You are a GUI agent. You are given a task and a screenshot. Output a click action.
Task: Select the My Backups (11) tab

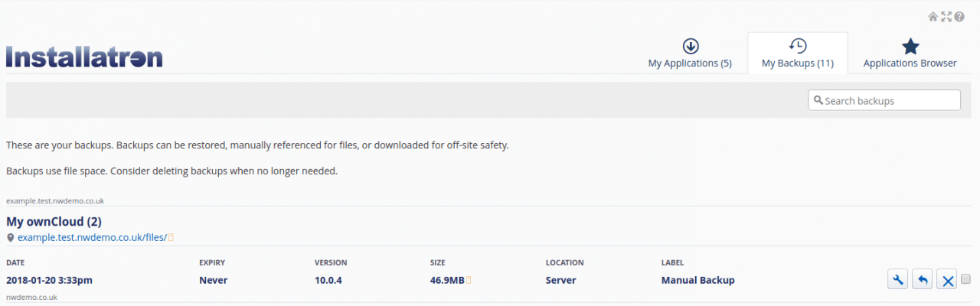[x=797, y=54]
